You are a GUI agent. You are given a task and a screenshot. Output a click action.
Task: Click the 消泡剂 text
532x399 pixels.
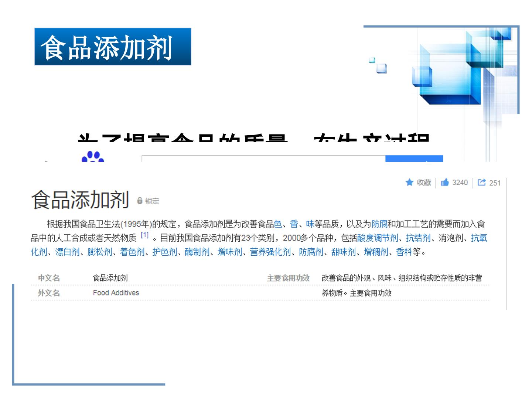[x=451, y=238]
